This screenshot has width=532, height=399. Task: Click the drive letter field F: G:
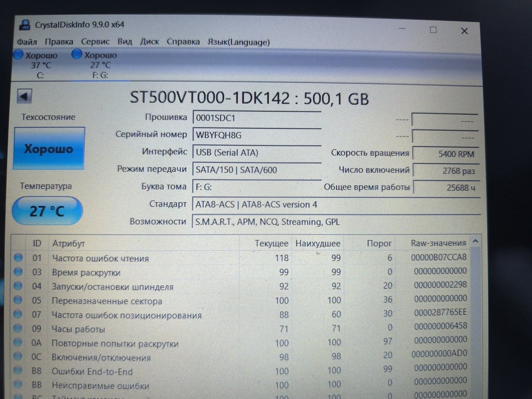tap(257, 187)
